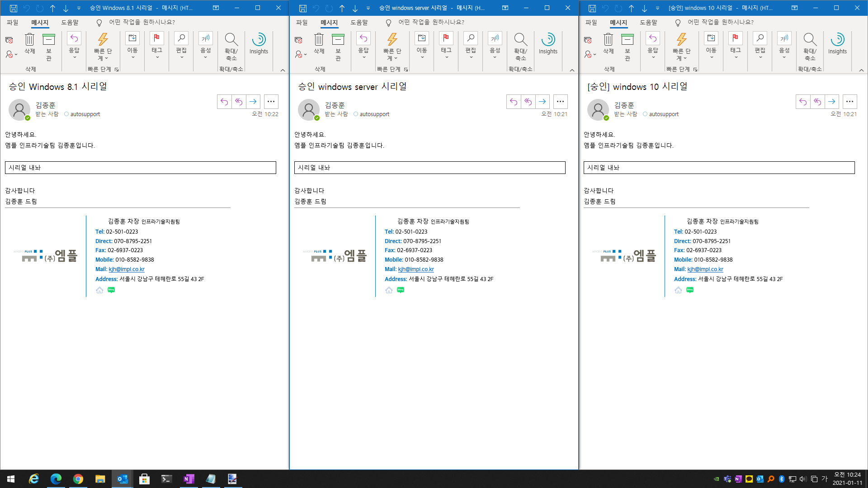This screenshot has height=488, width=868.
Task: Click Reply All arrow in Windows server message
Action: click(x=528, y=102)
